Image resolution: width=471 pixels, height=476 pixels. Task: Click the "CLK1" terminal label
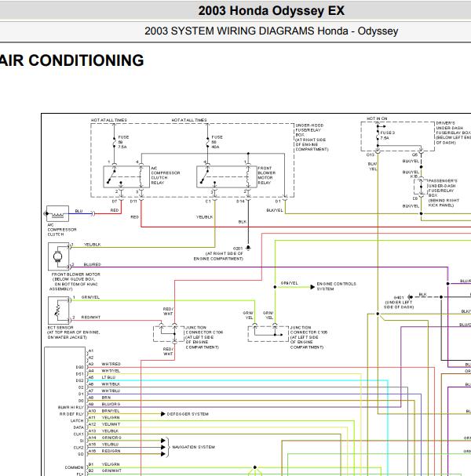click(x=78, y=434)
